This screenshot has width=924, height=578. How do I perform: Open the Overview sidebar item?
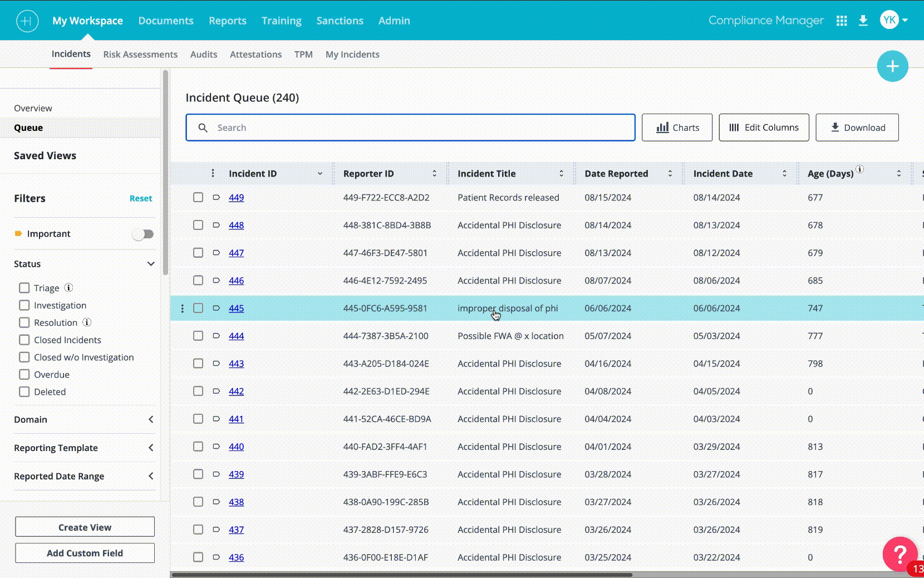(33, 108)
